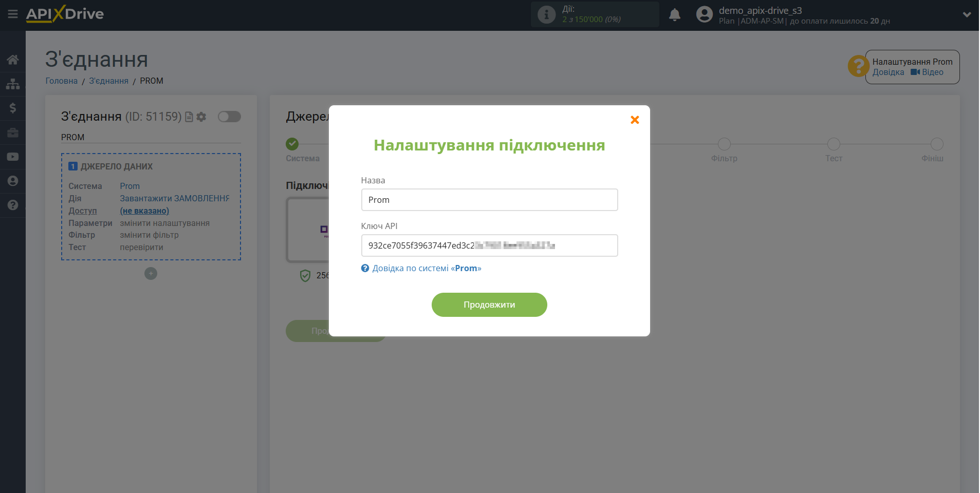Screen dimensions: 980x493
Task: Open the briefcase icon in sidebar
Action: [x=13, y=132]
